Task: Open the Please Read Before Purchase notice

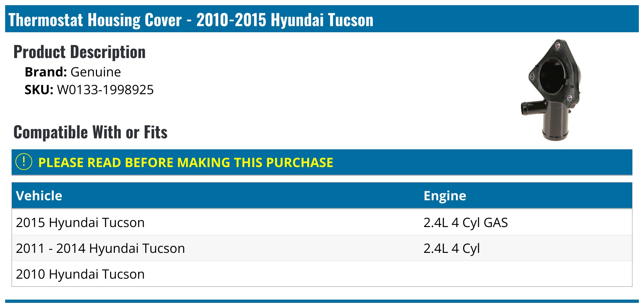Action: pyautogui.click(x=185, y=163)
